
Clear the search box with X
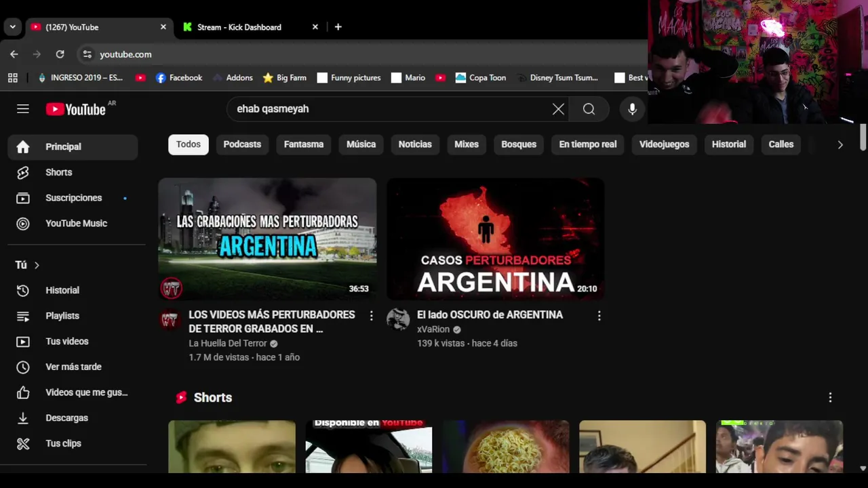pyautogui.click(x=558, y=109)
